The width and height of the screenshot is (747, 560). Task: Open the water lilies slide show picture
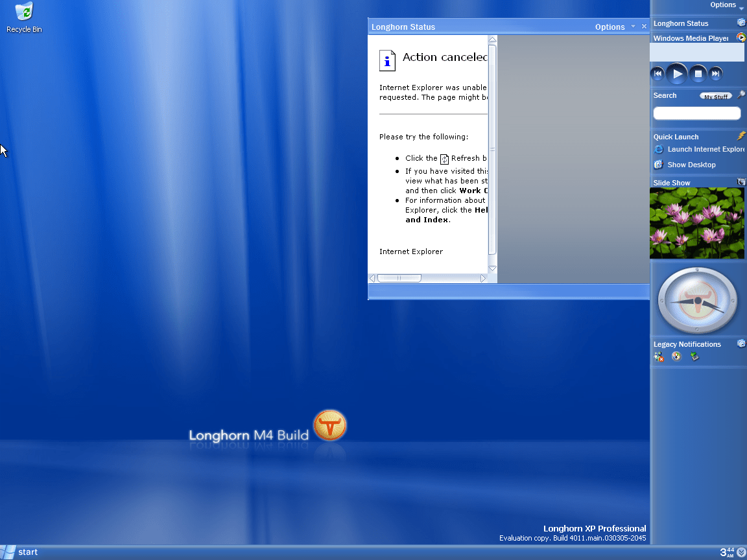(x=696, y=223)
